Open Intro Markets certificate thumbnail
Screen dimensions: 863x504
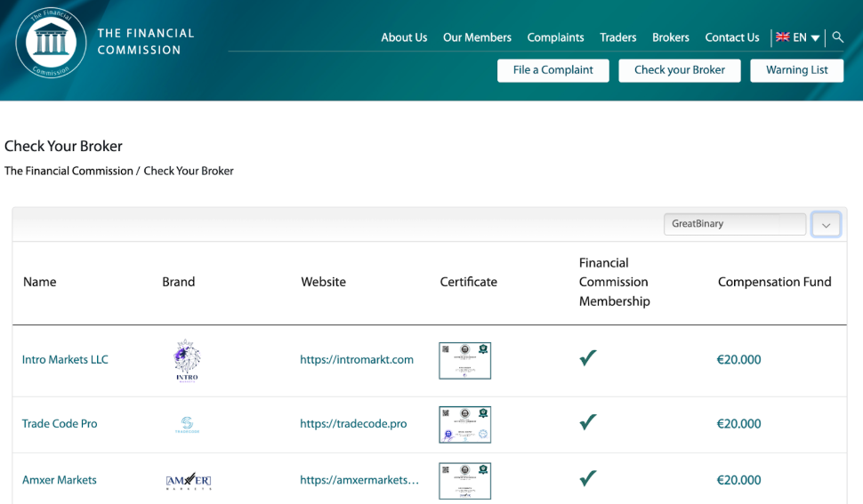click(x=464, y=360)
